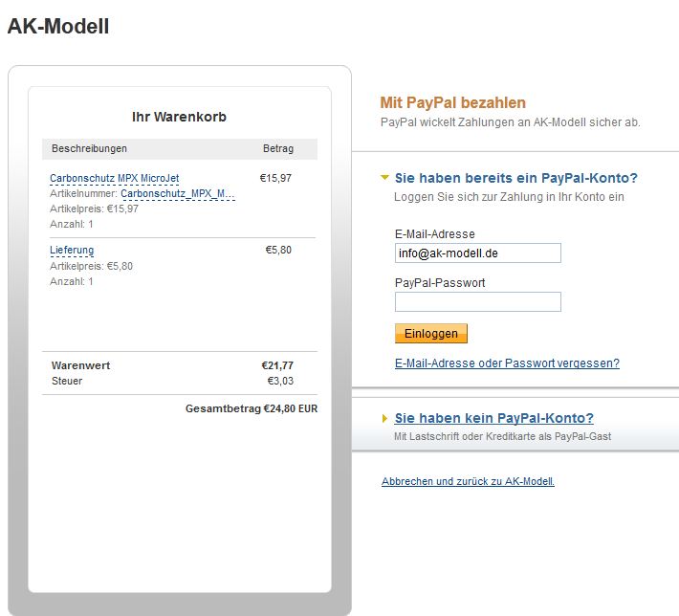
Task: Select the 'Ihr Warenkorb' cart title
Action: coord(179,117)
